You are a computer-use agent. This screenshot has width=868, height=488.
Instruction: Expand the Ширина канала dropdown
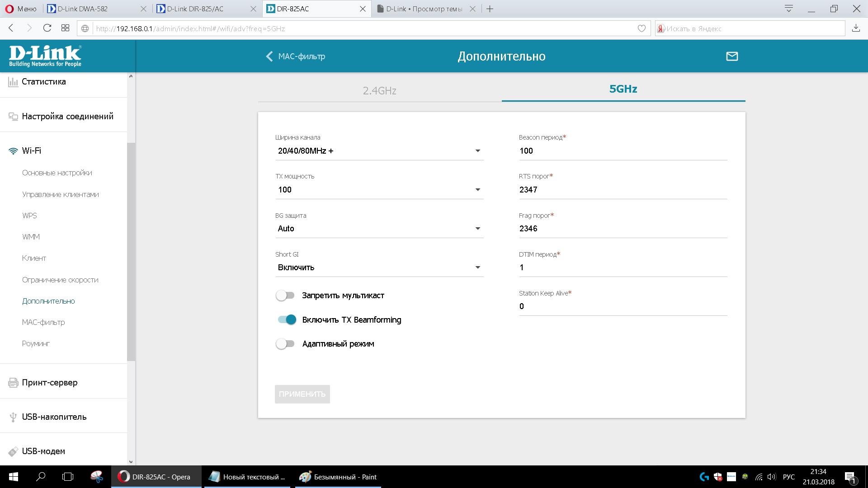pyautogui.click(x=379, y=151)
